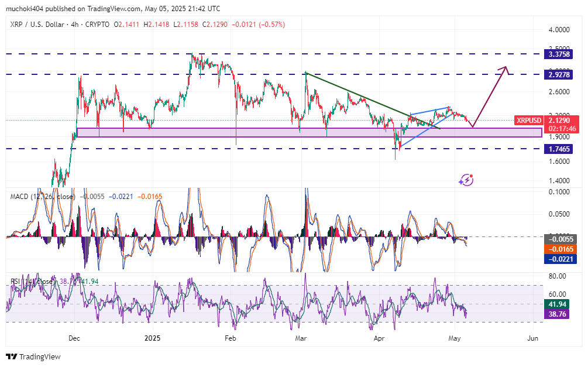Click the 2025 label on time axis

point(152,338)
